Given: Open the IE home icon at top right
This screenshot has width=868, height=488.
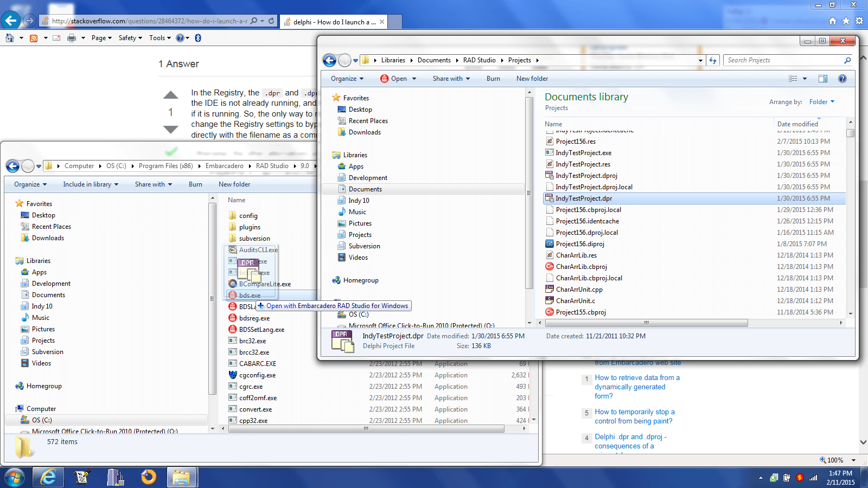Looking at the screenshot, I should pos(833,21).
